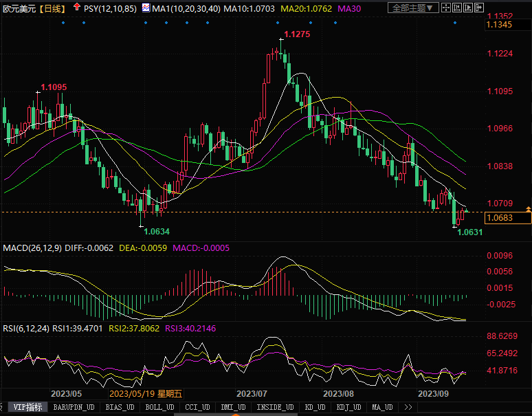This screenshot has width=532, height=416.
Task: Open the KDJ_UD indicator tab
Action: point(348,407)
